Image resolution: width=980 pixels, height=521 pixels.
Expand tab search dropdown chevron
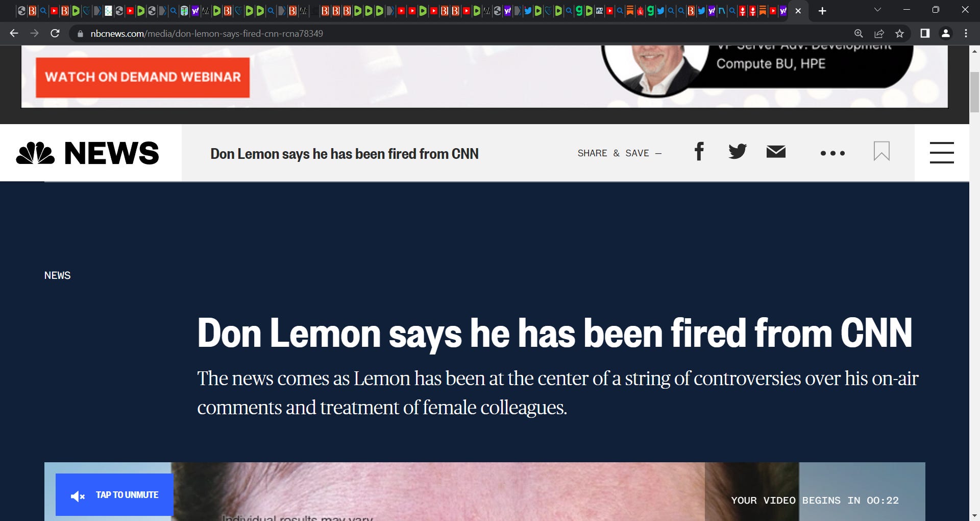[878, 10]
